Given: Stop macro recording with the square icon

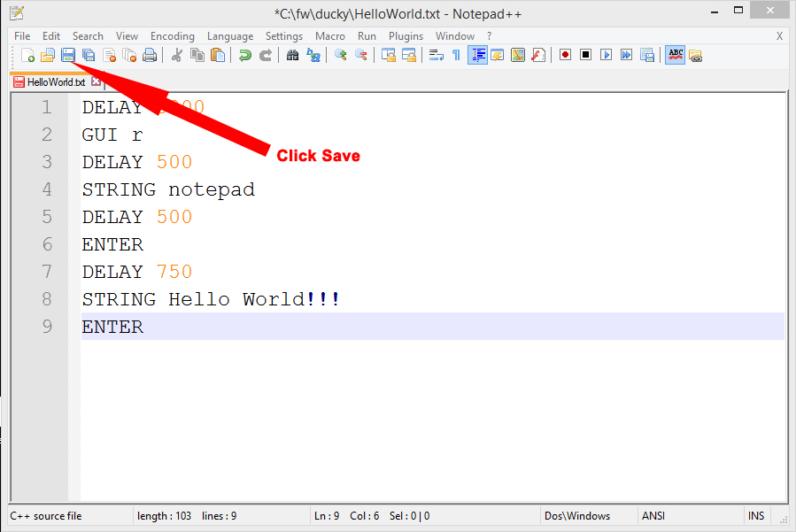Looking at the screenshot, I should tap(586, 55).
